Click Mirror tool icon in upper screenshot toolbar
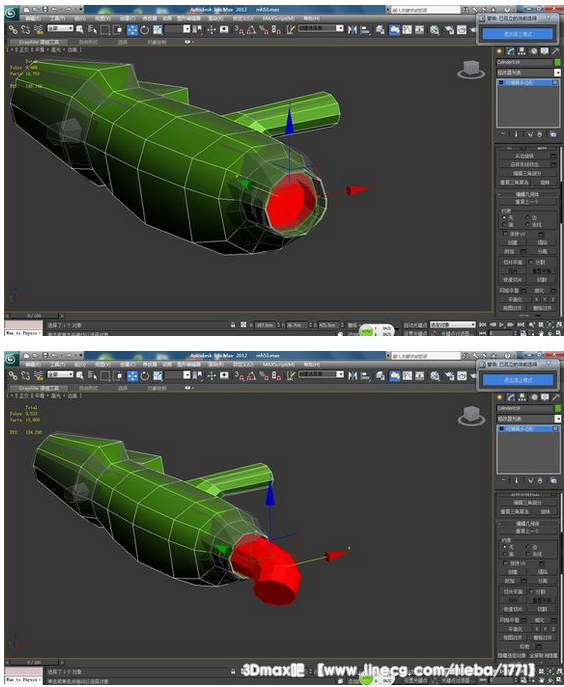 352,29
